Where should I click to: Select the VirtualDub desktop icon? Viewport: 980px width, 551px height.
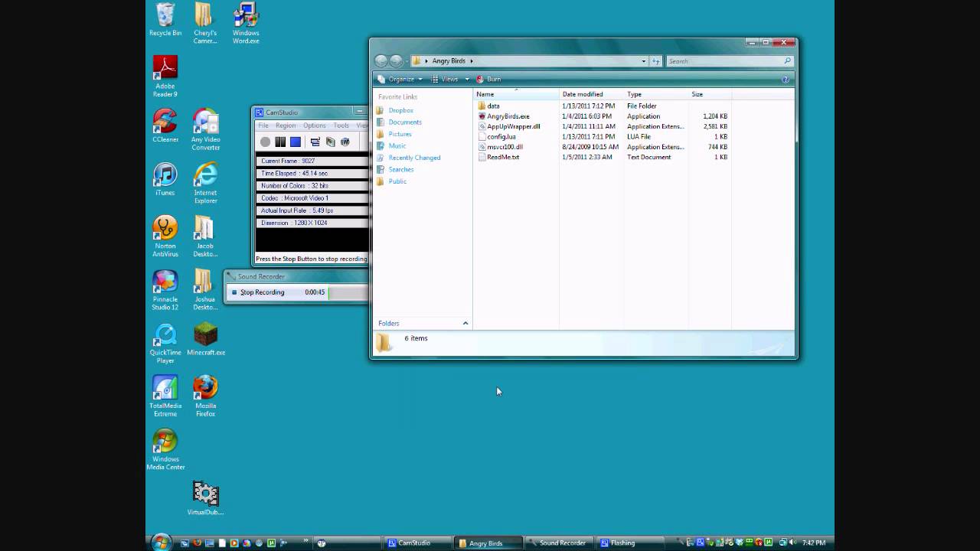coord(205,499)
